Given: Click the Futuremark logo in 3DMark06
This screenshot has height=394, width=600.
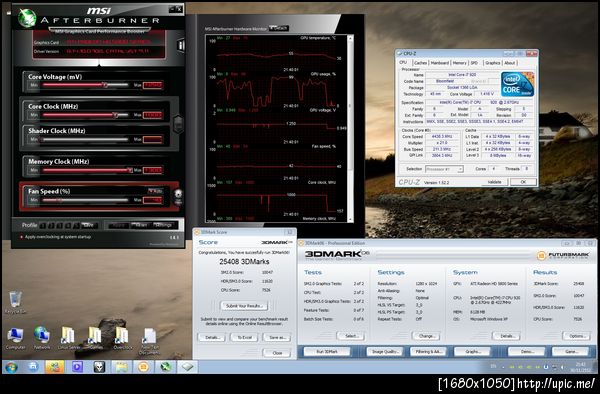Looking at the screenshot, I should [562, 256].
